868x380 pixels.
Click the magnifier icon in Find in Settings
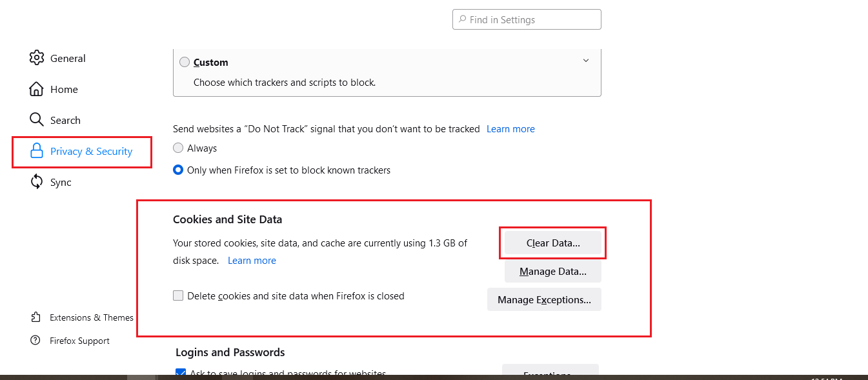462,20
